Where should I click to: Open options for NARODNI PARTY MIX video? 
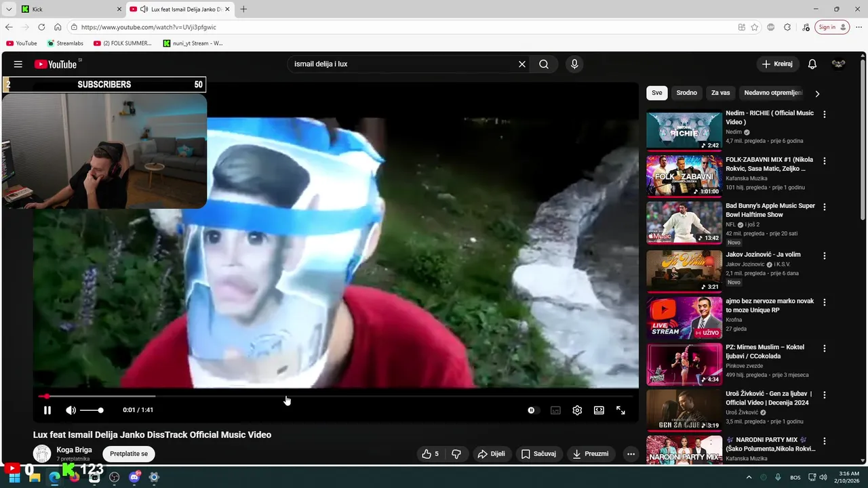[x=825, y=441]
